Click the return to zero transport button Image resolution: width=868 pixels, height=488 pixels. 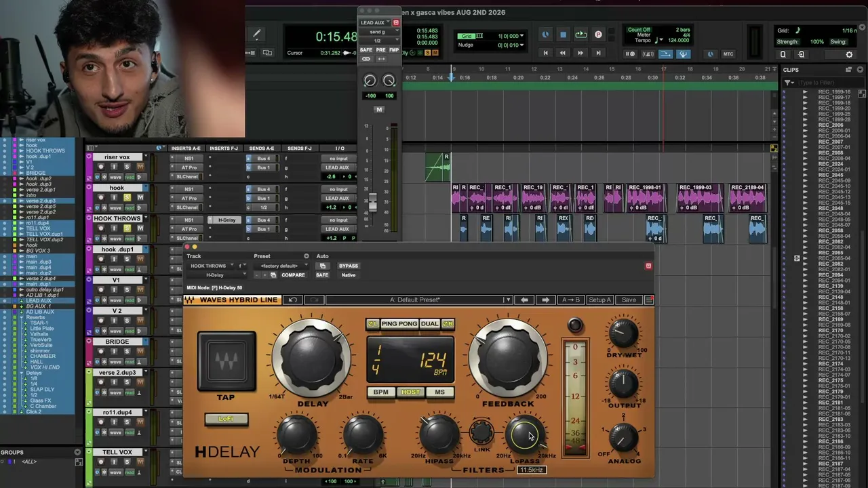pos(545,53)
